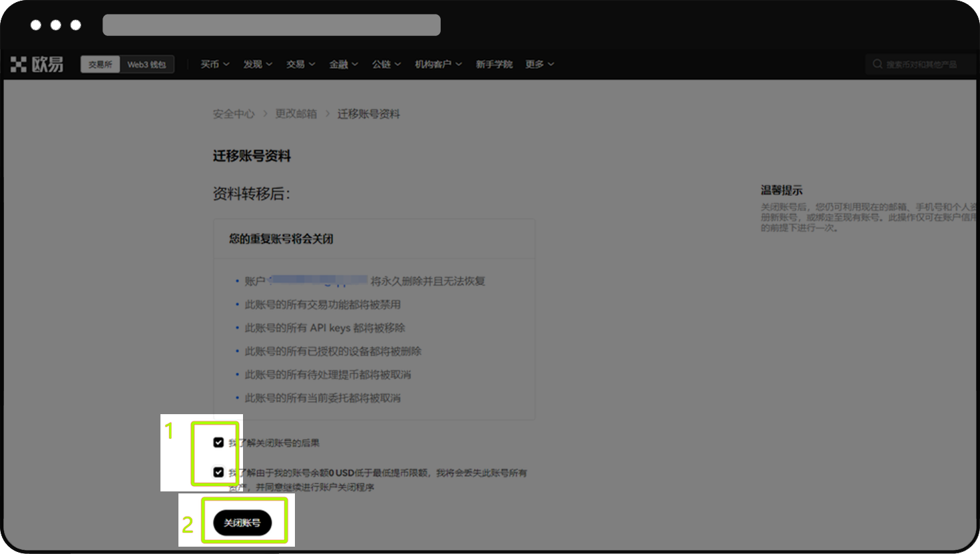Open the 新手学院 menu item

[494, 65]
